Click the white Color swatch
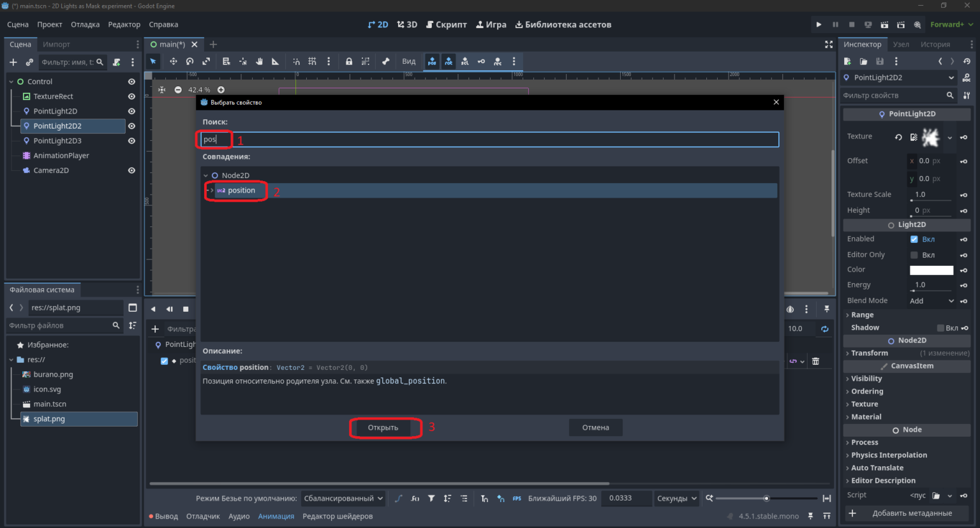 [x=932, y=270]
